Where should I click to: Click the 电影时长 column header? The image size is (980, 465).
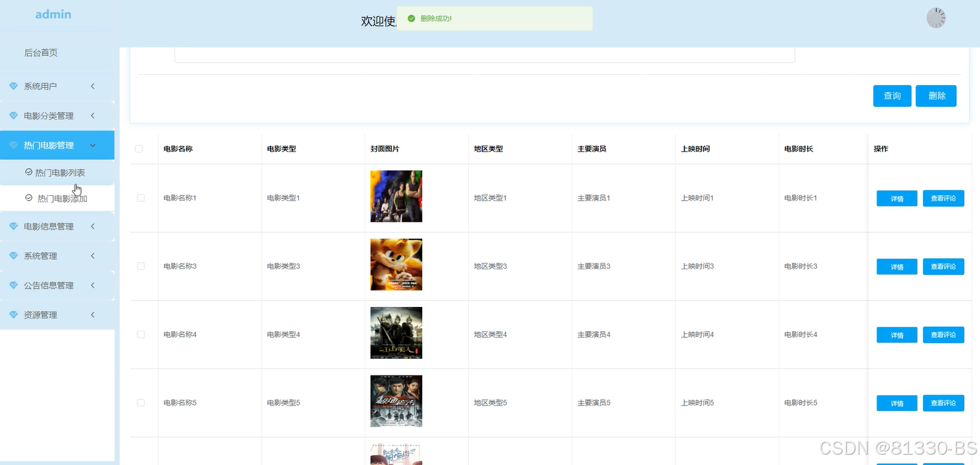coord(799,149)
